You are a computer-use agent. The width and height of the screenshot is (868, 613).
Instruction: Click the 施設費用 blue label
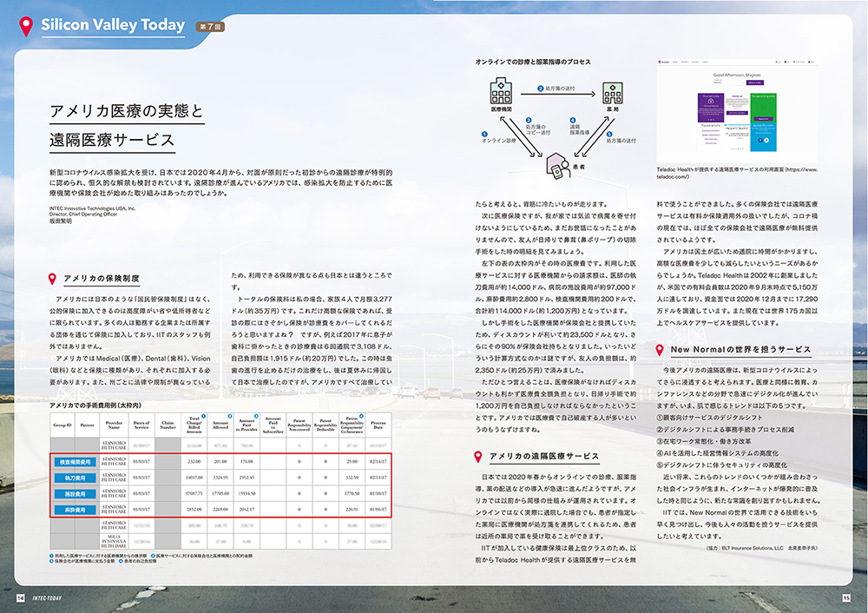[x=75, y=494]
